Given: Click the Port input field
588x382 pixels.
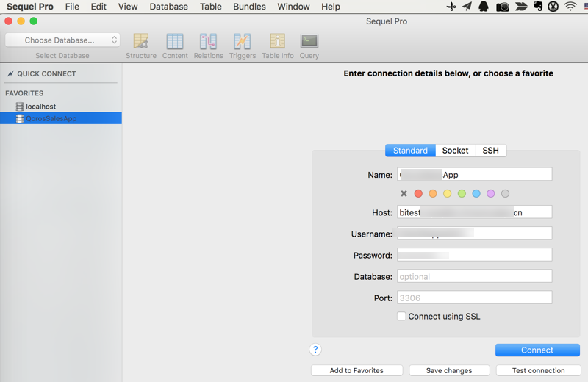Looking at the screenshot, I should pos(474,298).
